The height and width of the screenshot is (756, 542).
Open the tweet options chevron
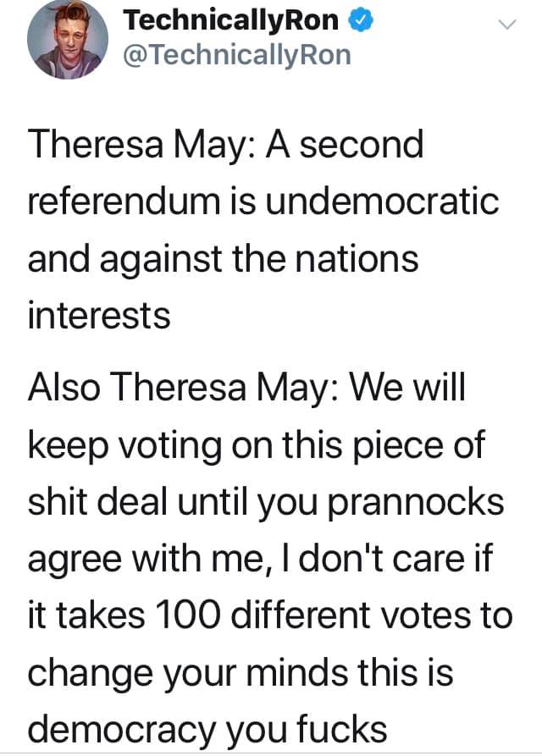pos(506,26)
